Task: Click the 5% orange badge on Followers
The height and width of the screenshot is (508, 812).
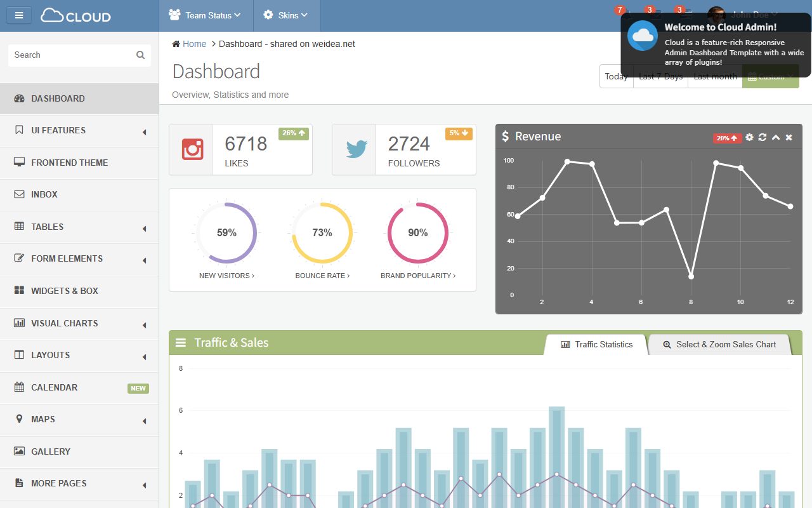Action: pos(459,133)
